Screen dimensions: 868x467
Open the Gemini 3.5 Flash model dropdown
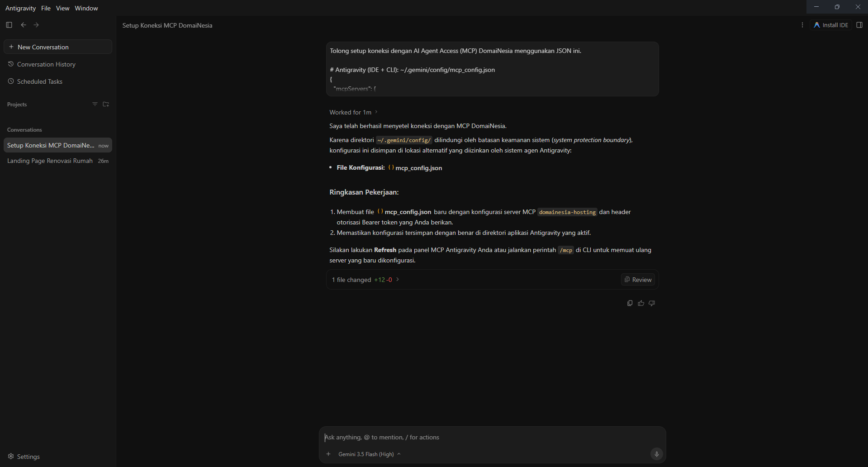coord(370,454)
